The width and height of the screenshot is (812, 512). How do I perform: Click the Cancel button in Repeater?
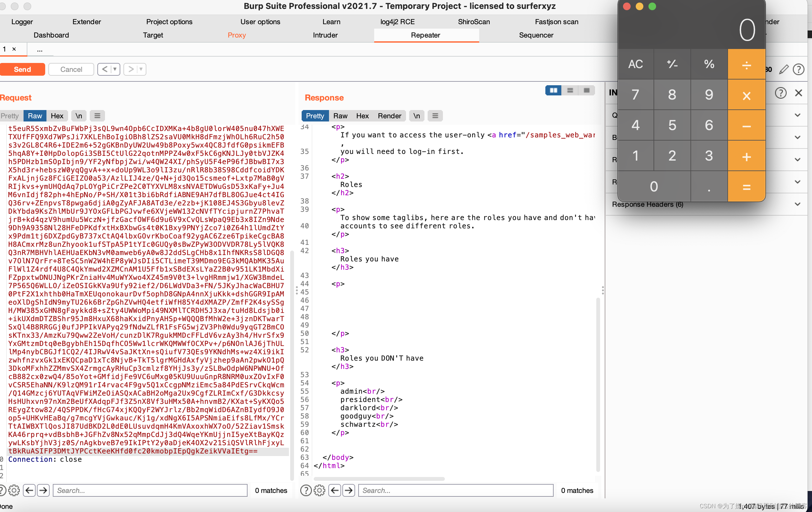tap(71, 69)
